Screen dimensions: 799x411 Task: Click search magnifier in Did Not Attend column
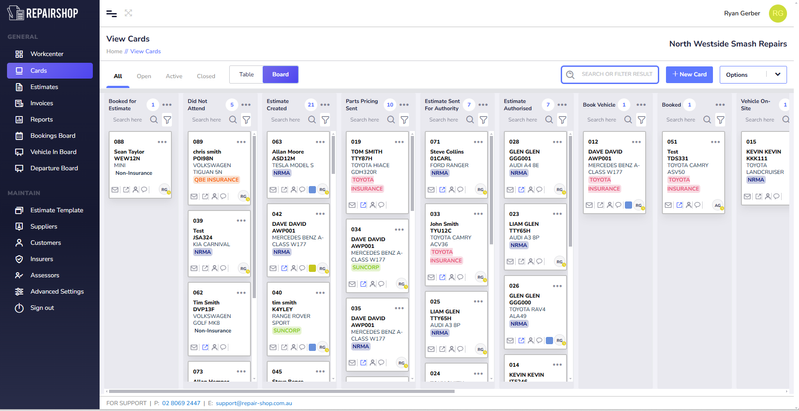(233, 120)
